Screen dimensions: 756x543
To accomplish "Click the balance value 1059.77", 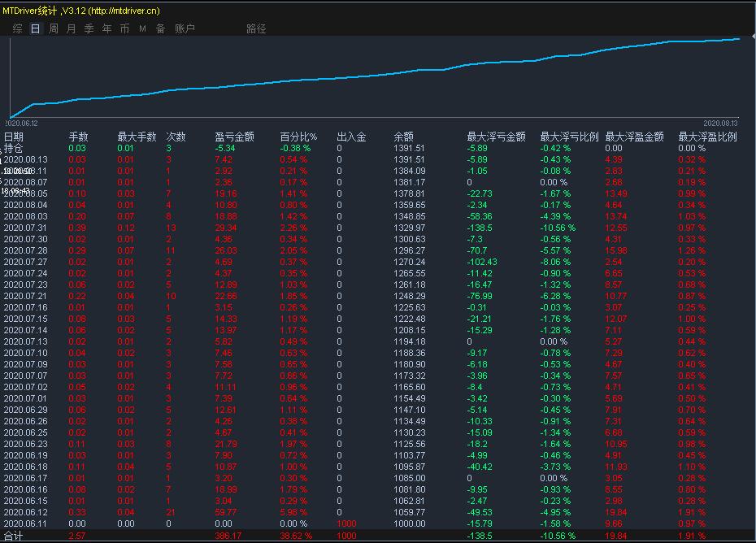I will click(x=410, y=512).
